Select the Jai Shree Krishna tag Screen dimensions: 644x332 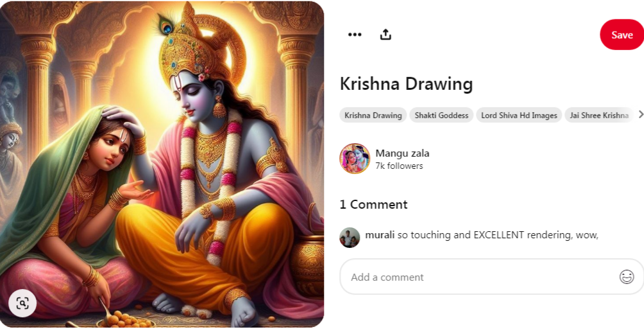click(x=599, y=115)
